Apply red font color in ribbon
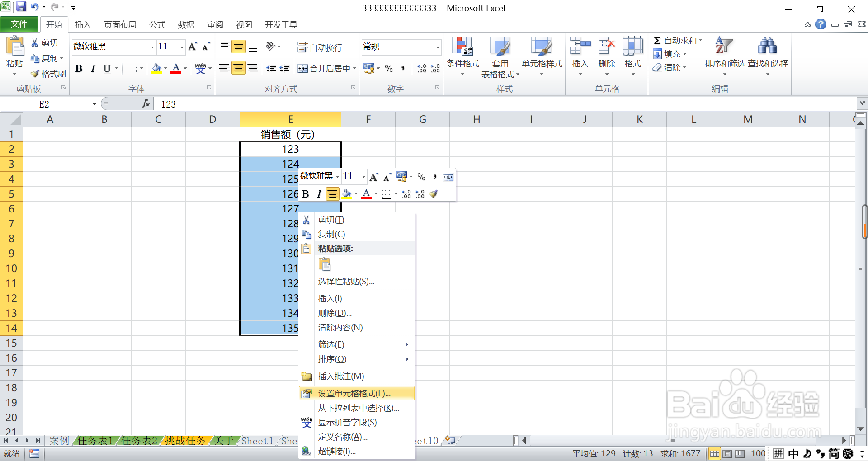Image resolution: width=868 pixels, height=461 pixels. pyautogui.click(x=176, y=69)
